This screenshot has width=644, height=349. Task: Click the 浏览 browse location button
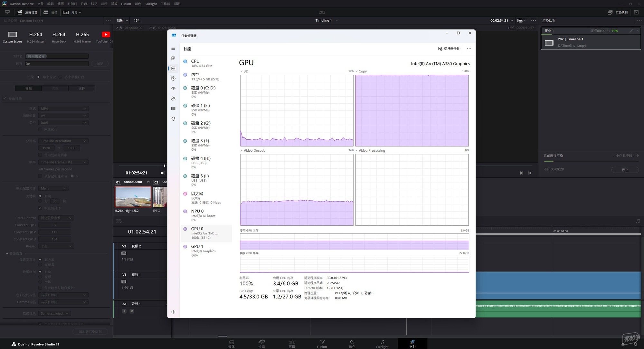100,64
